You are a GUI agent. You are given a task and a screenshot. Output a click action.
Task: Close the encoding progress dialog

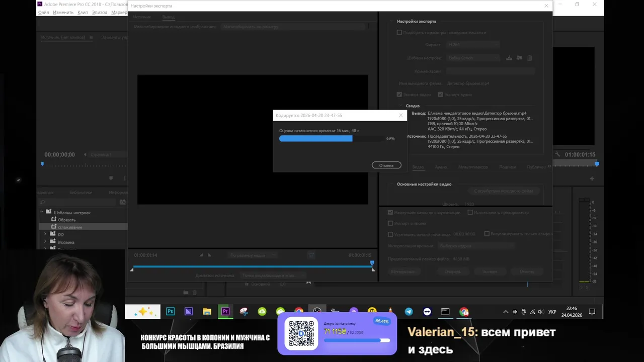401,115
